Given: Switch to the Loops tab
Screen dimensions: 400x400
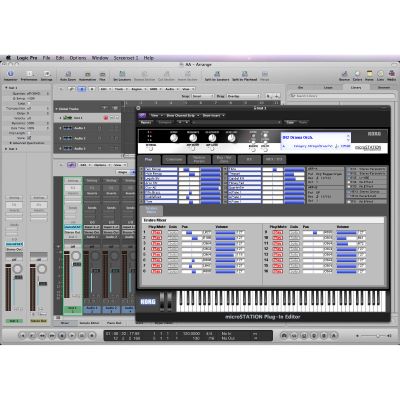Looking at the screenshot, I should point(328,87).
